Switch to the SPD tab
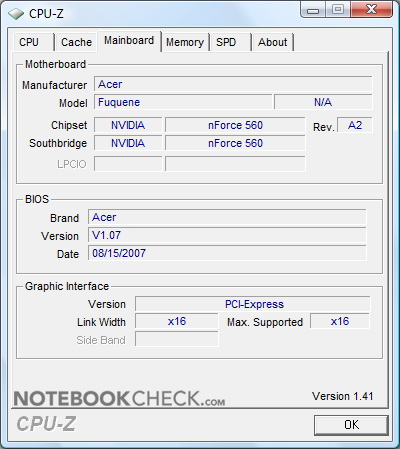This screenshot has height=449, width=400. (230, 42)
